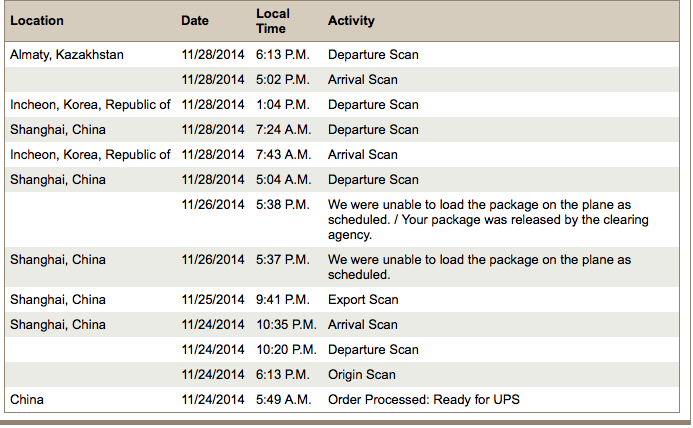The height and width of the screenshot is (428, 693).
Task: Select the 5:49 A.M. time cell
Action: coord(283,400)
